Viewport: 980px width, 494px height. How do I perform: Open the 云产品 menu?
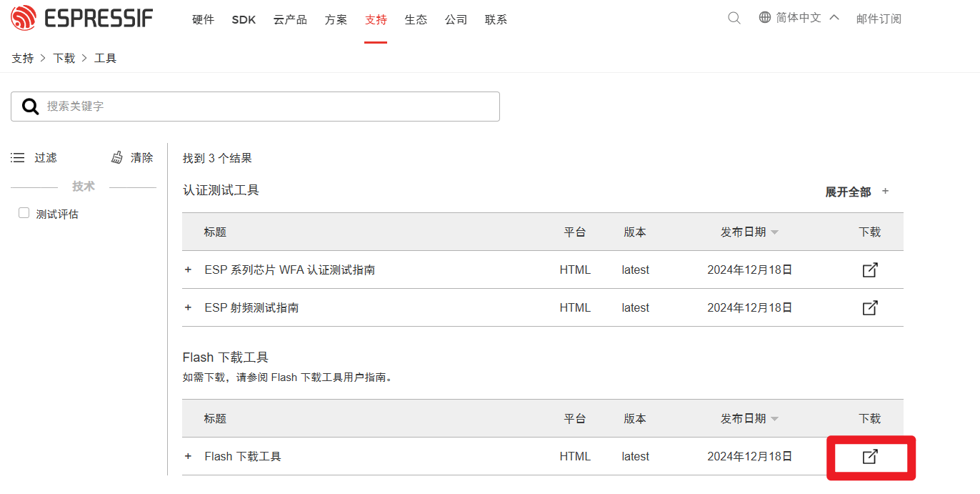pos(290,20)
